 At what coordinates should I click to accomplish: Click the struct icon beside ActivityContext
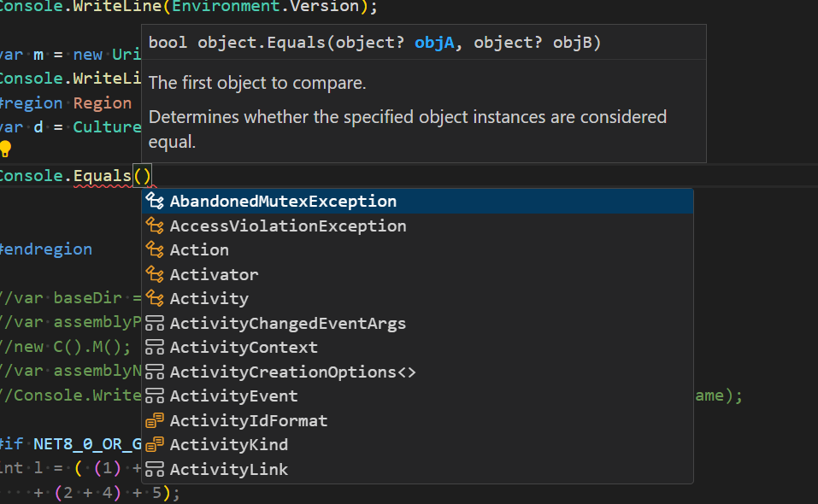point(156,347)
